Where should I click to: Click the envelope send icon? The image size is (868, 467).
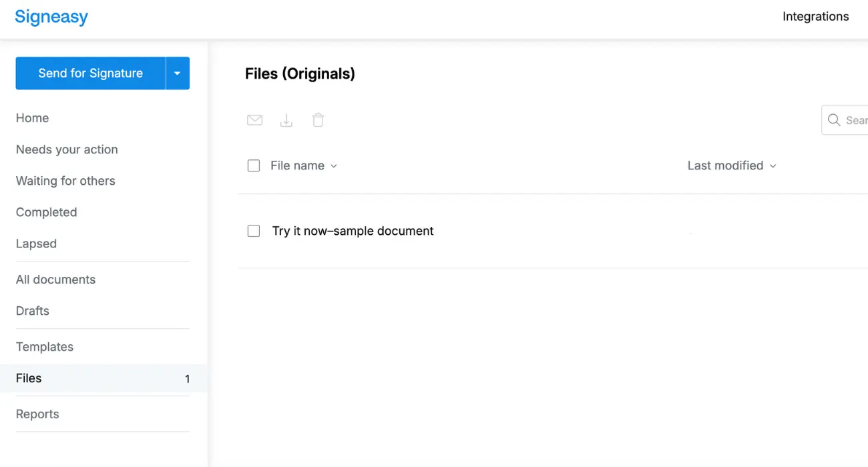[x=254, y=120]
